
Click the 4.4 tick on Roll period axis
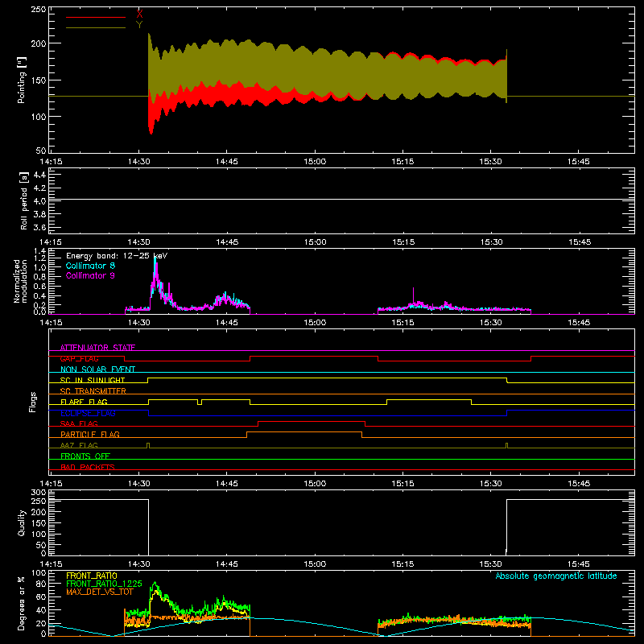coord(39,175)
